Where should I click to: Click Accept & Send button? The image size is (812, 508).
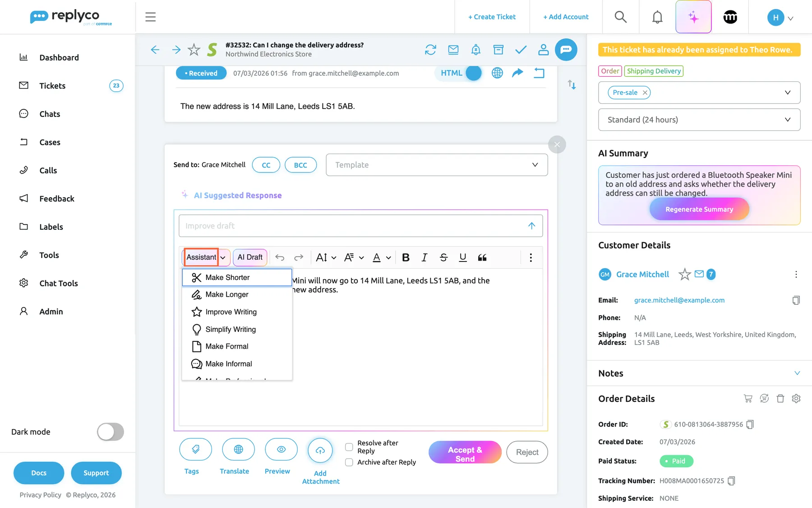[x=465, y=452]
